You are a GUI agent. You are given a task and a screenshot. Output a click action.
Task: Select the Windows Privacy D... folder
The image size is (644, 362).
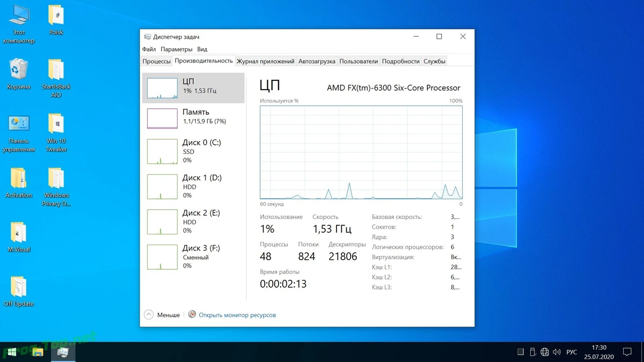click(x=56, y=187)
